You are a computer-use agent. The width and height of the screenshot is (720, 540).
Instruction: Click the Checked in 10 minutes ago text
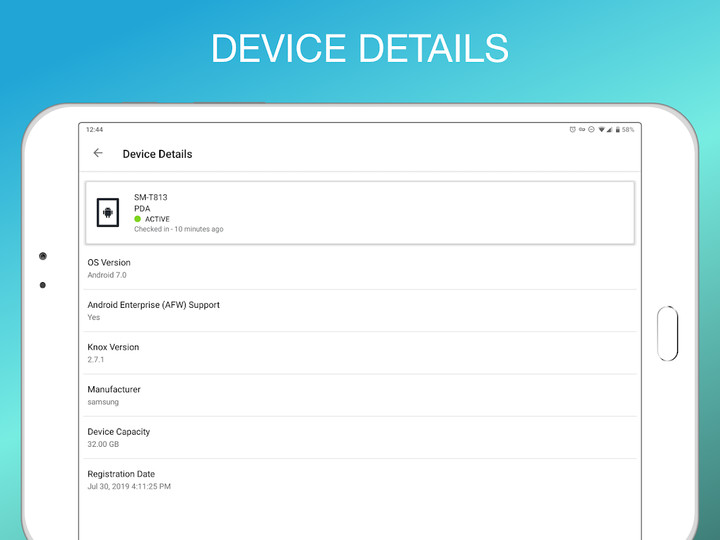click(179, 229)
